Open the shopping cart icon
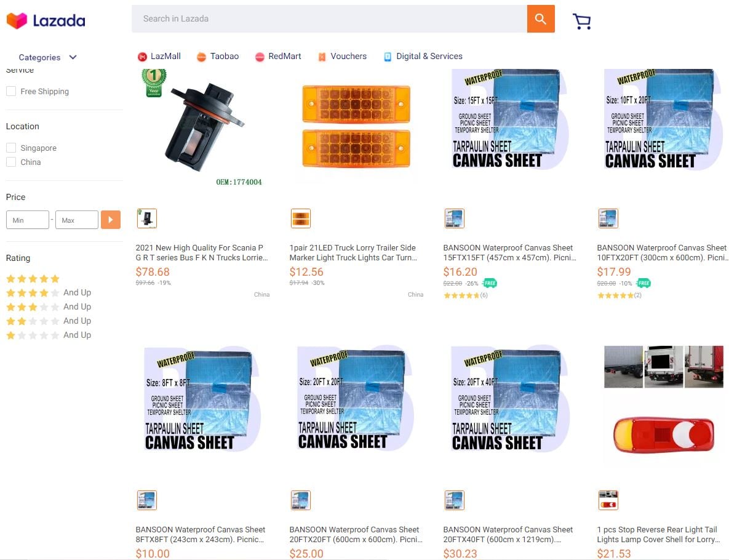Viewport: 729px width, 560px height. (x=581, y=21)
